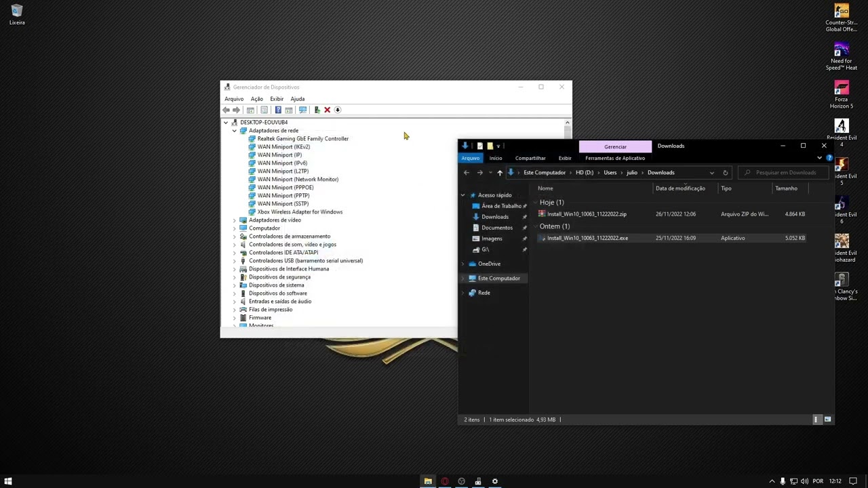Open the Arquivo menu in Device Manager

(234, 99)
